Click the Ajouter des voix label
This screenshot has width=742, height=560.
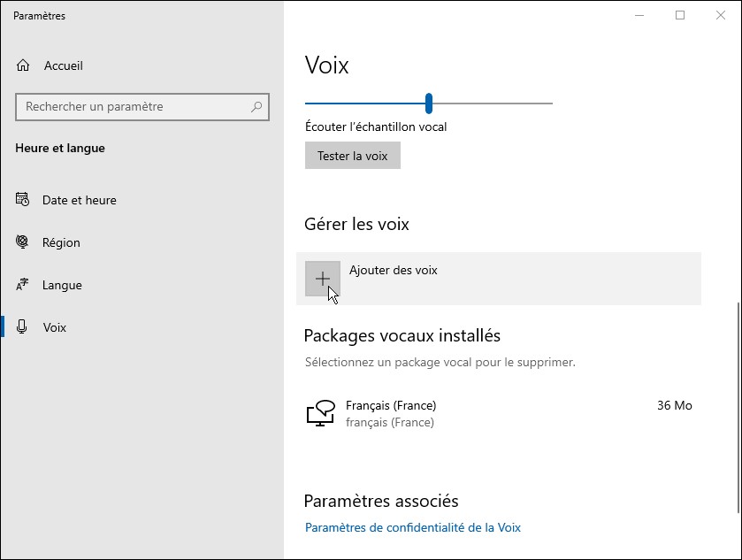coord(394,271)
